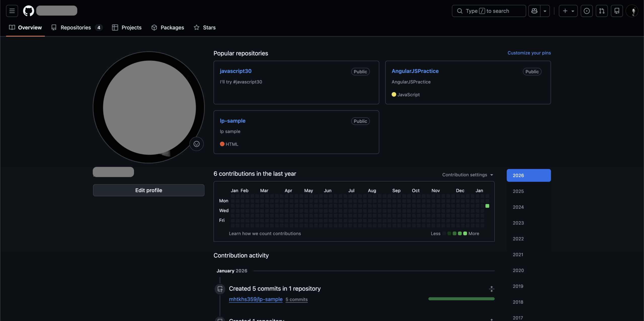
Task: Open the issues icon in header
Action: coord(586,11)
